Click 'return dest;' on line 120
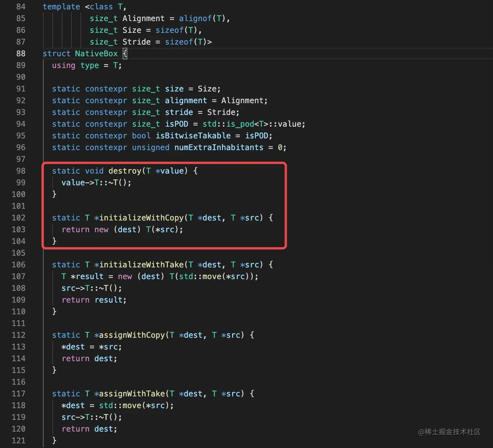 coord(89,429)
